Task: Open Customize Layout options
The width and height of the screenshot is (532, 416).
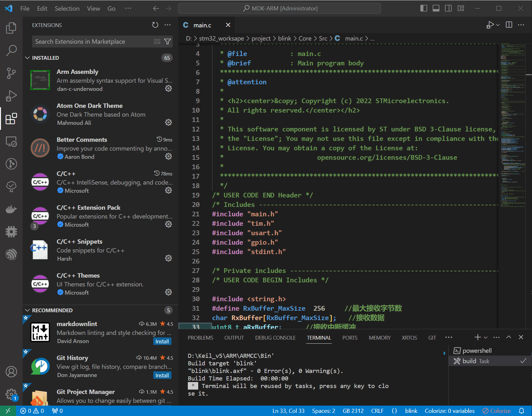Action: 461,8
